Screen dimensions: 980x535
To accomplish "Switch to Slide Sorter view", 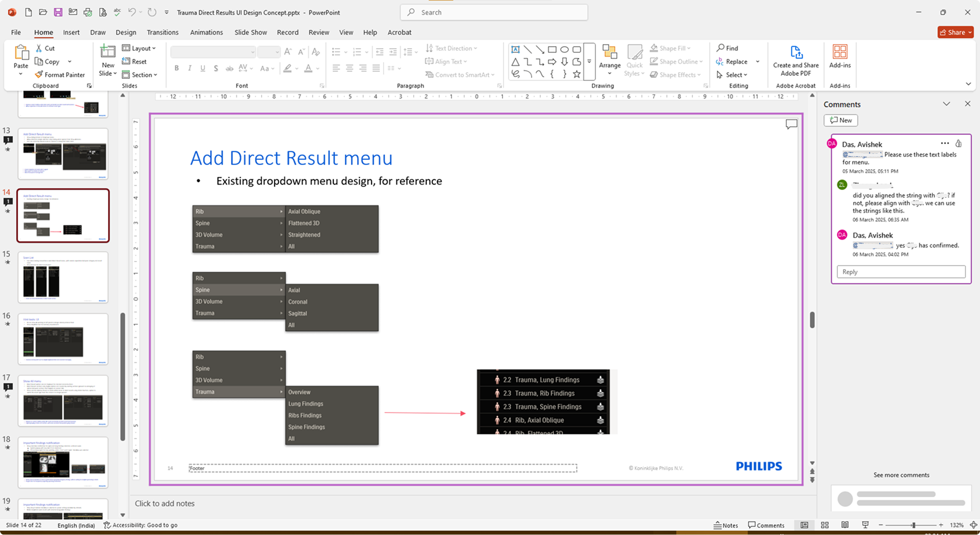I will coord(824,525).
